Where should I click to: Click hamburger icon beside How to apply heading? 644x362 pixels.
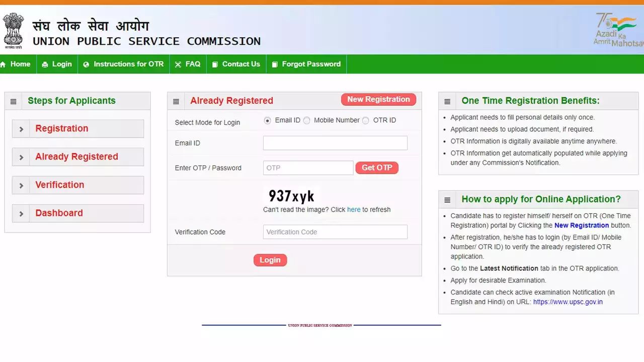click(x=447, y=200)
